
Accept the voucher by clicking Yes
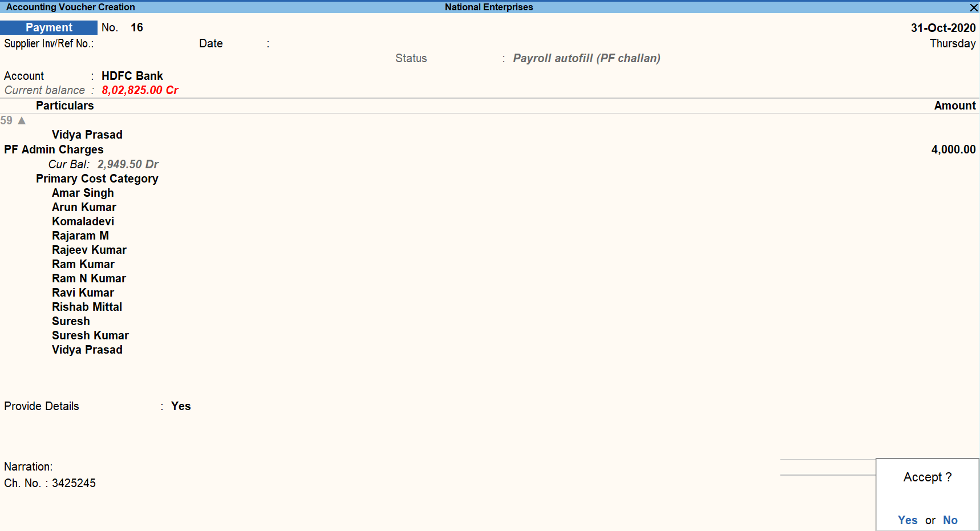[x=907, y=520]
